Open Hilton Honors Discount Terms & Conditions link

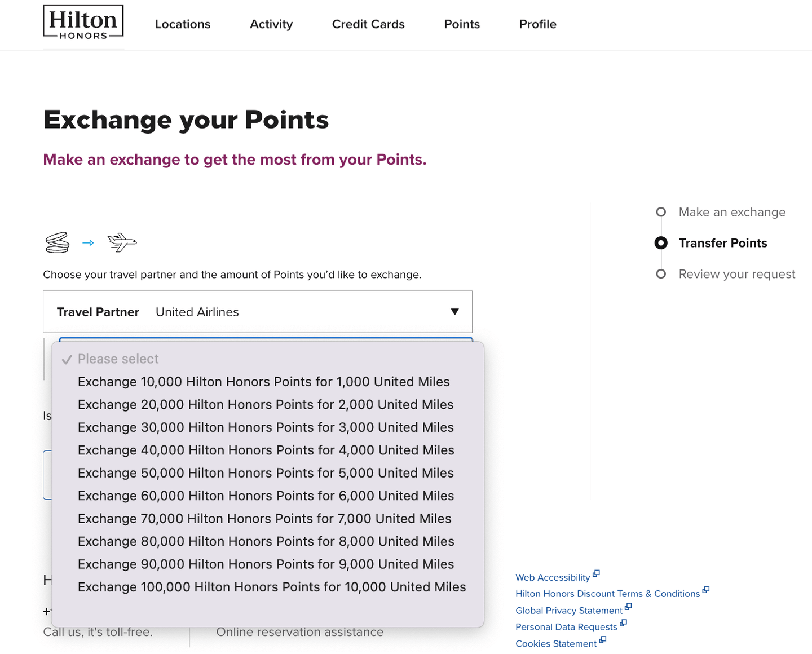click(x=607, y=594)
